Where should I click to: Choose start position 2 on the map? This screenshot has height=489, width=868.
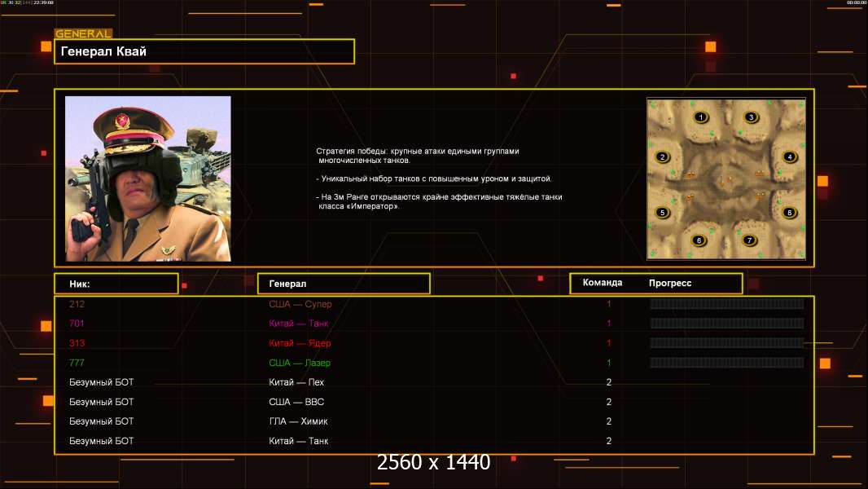662,157
